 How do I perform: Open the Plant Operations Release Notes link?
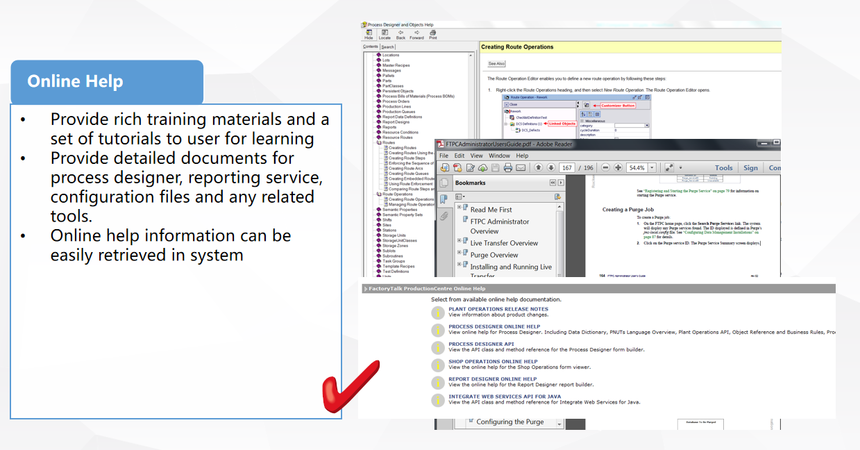click(x=498, y=309)
